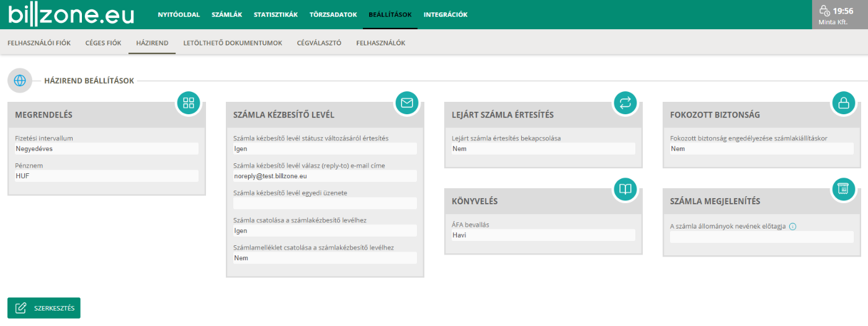Open the Statisztikák menu
Viewport: 868px width, 326px height.
point(275,14)
